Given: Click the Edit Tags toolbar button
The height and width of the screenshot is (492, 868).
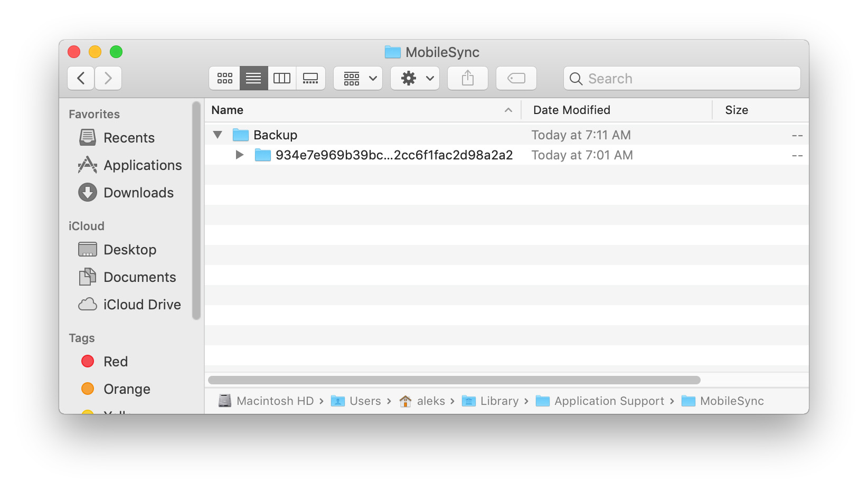Looking at the screenshot, I should click(516, 78).
